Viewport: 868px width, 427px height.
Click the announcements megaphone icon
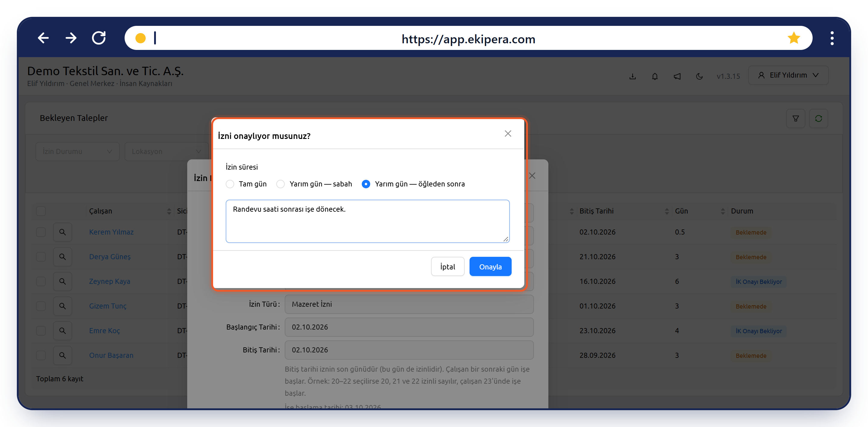pos(677,76)
